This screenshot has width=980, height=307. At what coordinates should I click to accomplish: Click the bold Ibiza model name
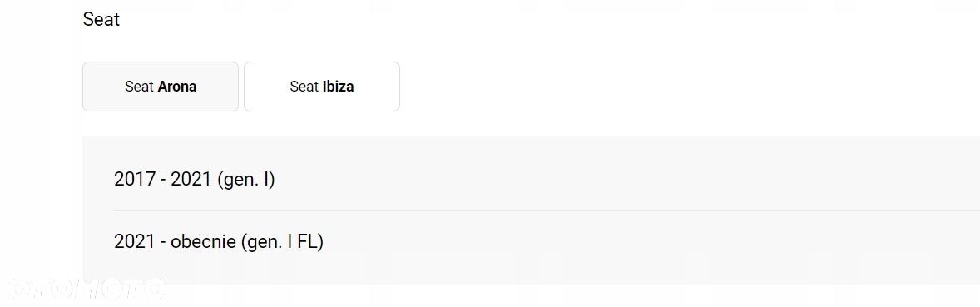click(x=338, y=87)
